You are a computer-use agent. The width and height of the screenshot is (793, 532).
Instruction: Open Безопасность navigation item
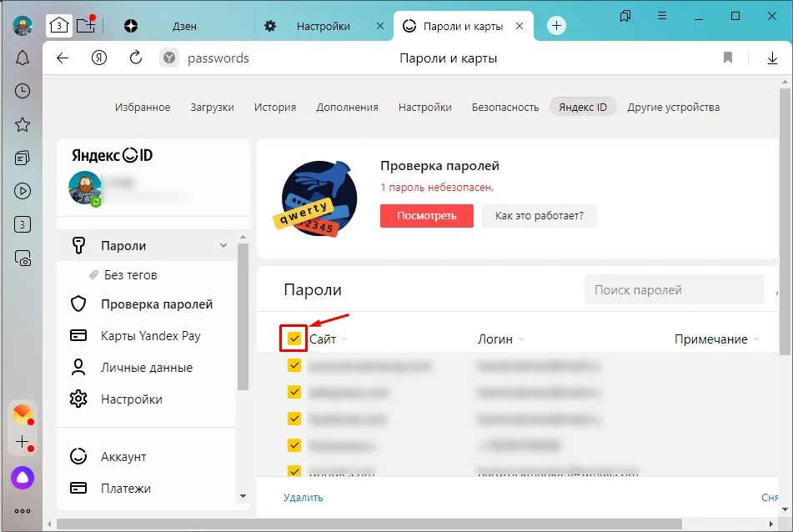(x=505, y=108)
